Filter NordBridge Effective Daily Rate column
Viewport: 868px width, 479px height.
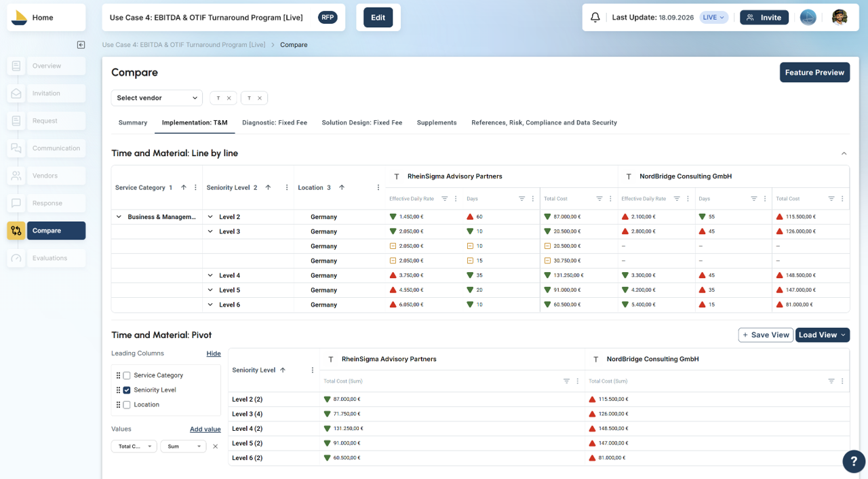coord(677,199)
